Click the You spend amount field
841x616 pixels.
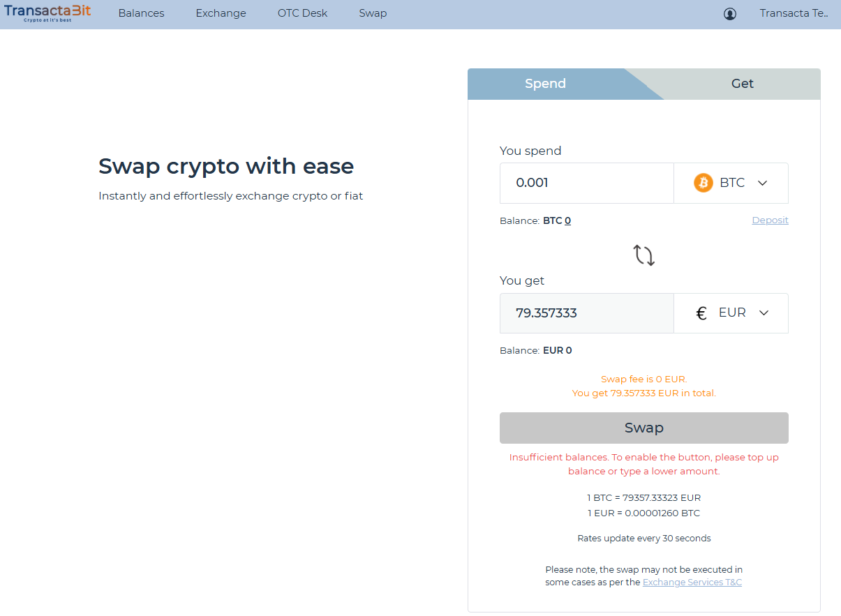(586, 183)
